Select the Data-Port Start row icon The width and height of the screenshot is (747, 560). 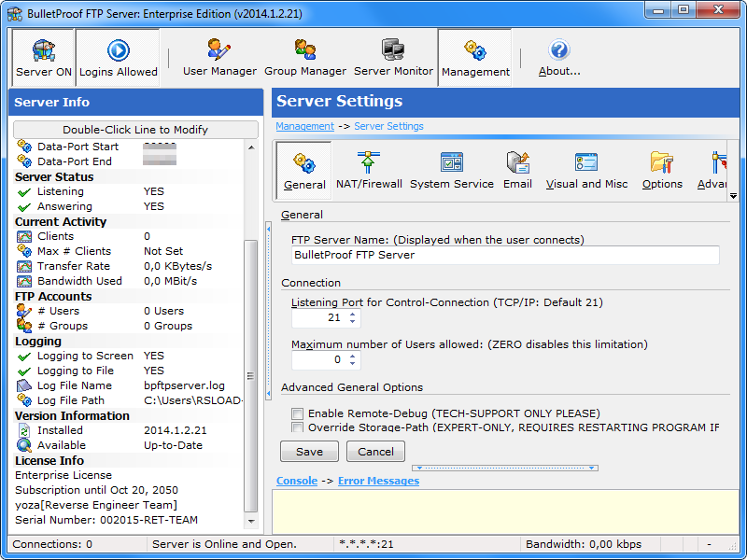coord(24,147)
